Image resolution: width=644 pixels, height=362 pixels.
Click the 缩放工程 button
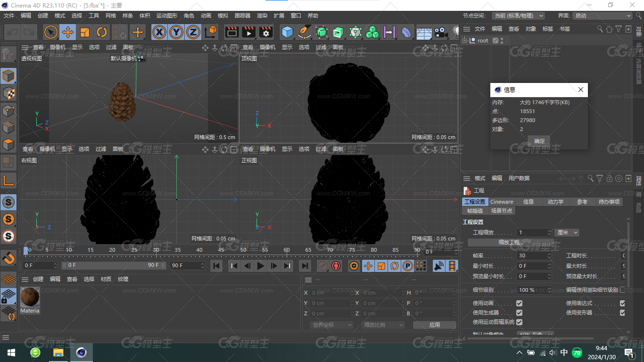pyautogui.click(x=511, y=242)
